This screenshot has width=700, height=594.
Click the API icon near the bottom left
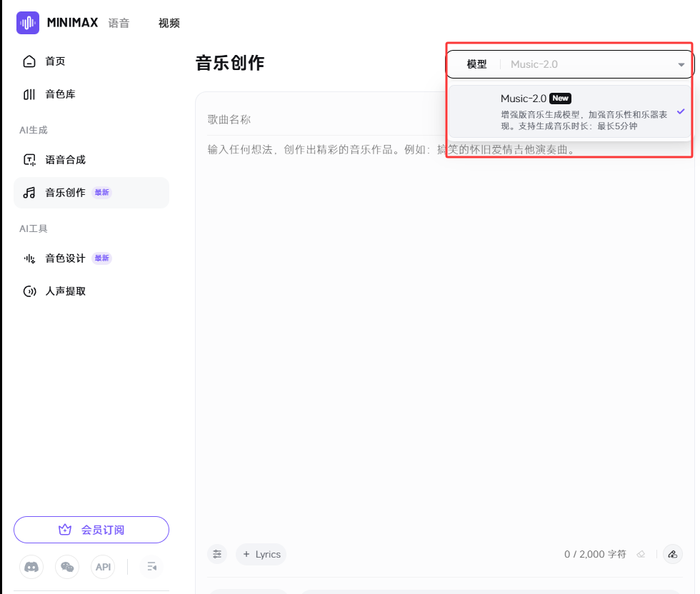(x=102, y=566)
